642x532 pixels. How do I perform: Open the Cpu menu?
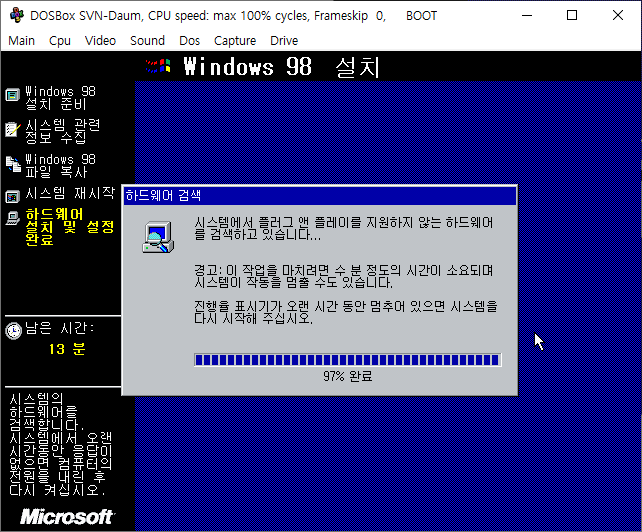click(59, 41)
